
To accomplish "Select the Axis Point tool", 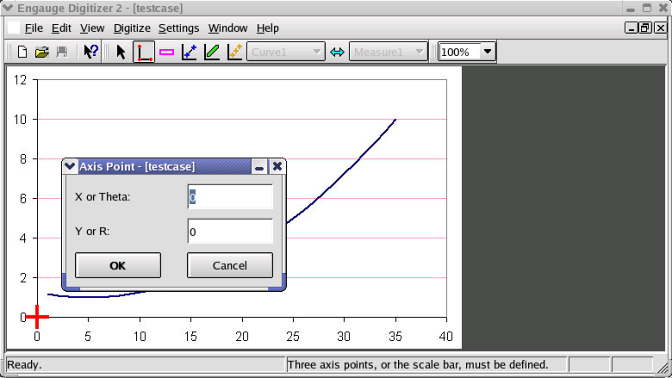I will pyautogui.click(x=144, y=52).
